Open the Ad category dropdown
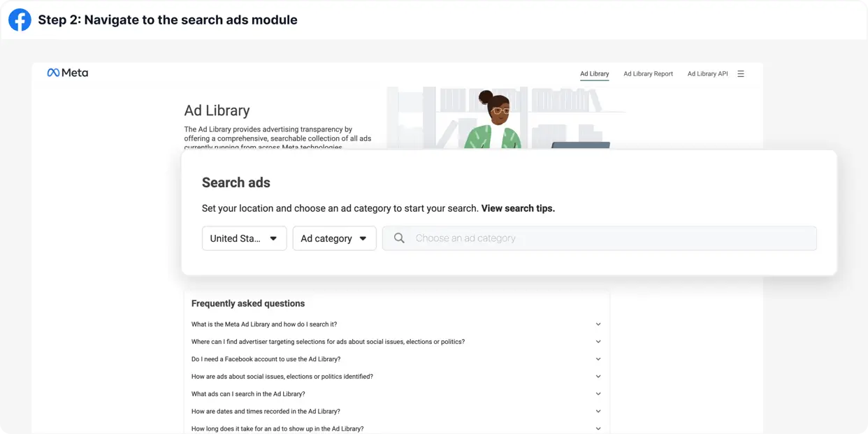 coord(334,238)
